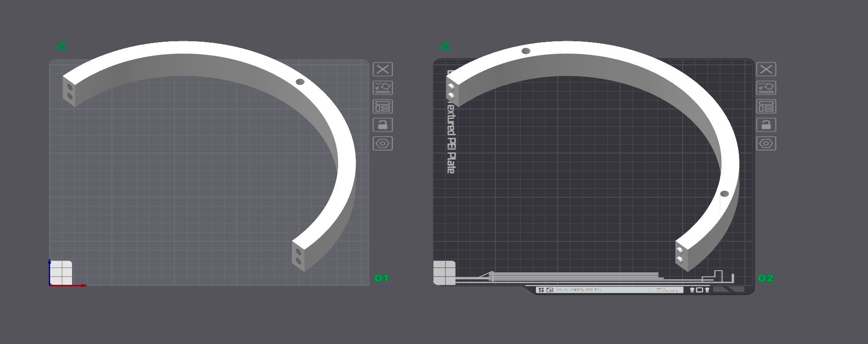Click the top-surface hole on plate 01 model
This screenshot has height=344, width=868.
tap(300, 82)
